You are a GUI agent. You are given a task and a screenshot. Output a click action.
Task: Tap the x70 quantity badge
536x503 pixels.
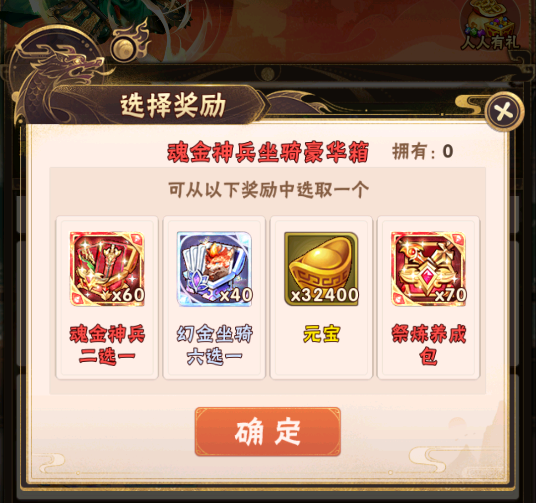tap(450, 295)
